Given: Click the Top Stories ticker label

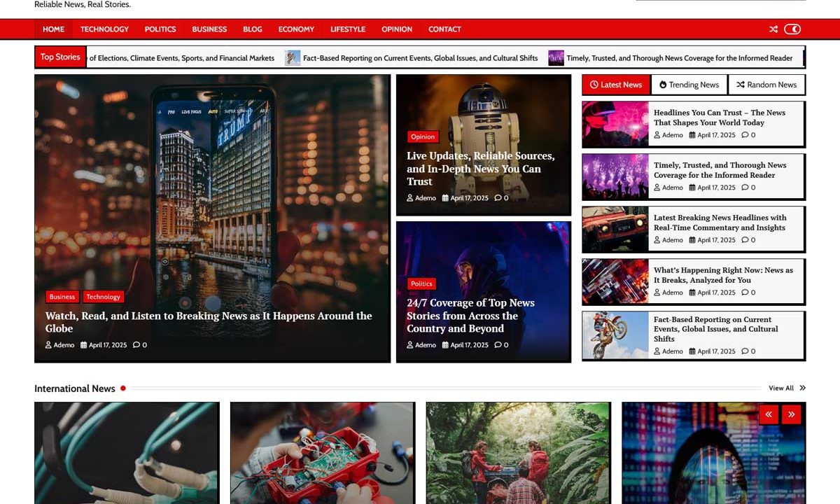Looking at the screenshot, I should pyautogui.click(x=60, y=57).
